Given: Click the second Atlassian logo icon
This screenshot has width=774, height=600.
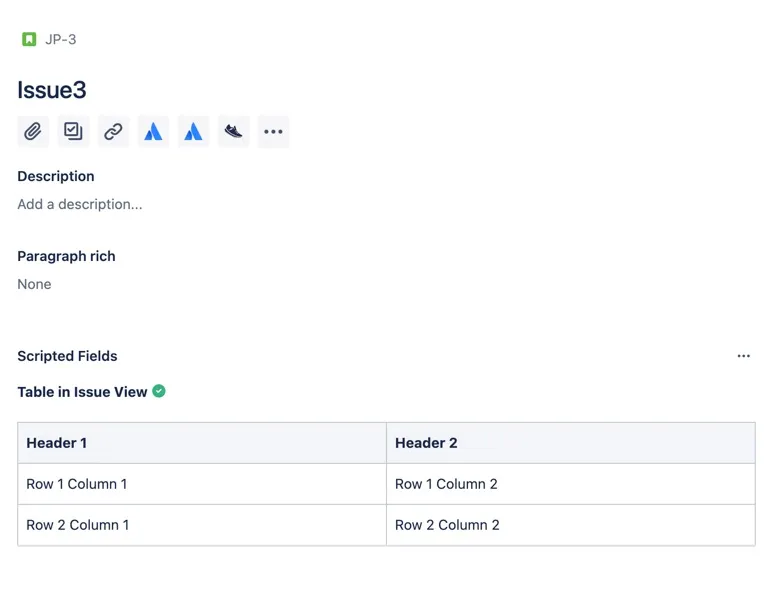Looking at the screenshot, I should [x=193, y=132].
